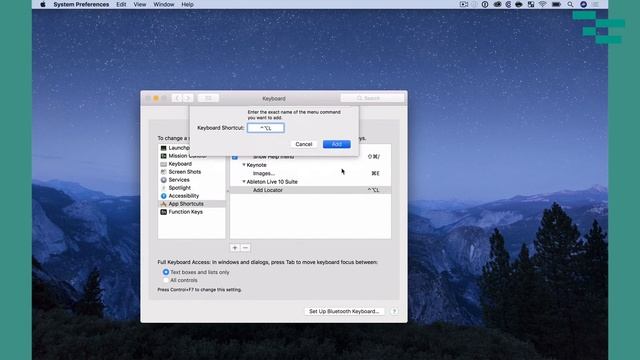Select App Shortcuts category
Viewport: 640px width, 360px height.
coord(191,204)
